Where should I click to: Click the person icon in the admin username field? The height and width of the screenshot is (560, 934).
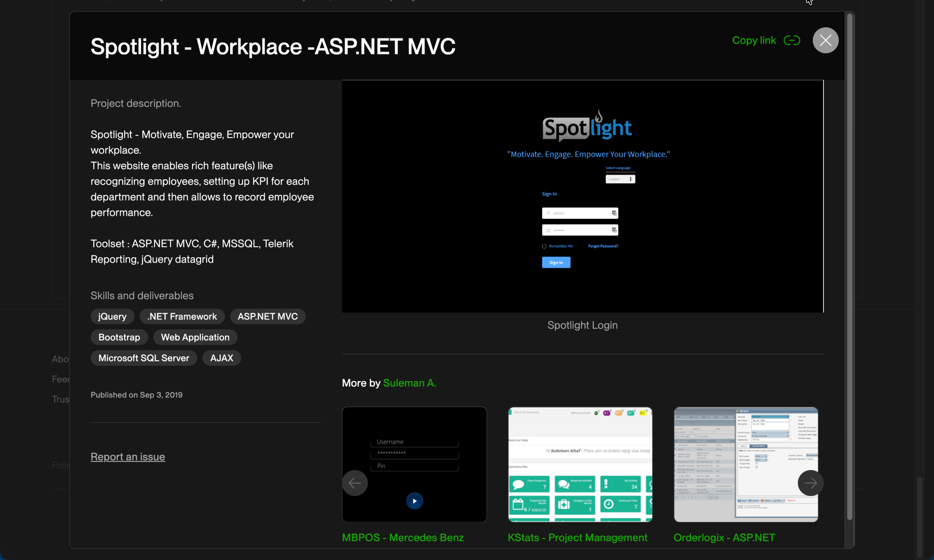[548, 213]
